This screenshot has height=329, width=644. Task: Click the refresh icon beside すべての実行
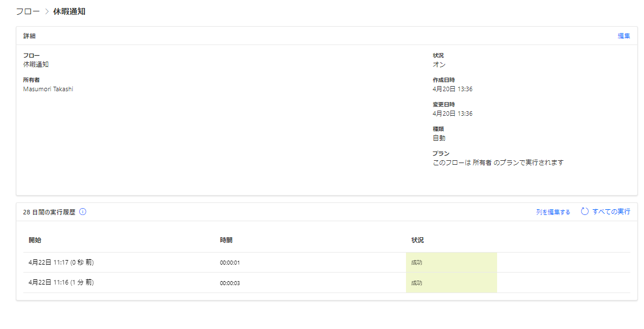[584, 212]
